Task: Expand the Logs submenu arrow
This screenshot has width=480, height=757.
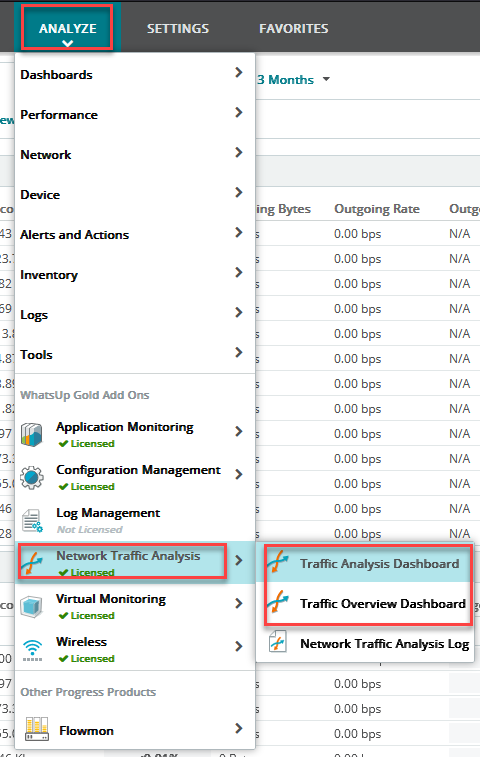Action: click(x=239, y=313)
